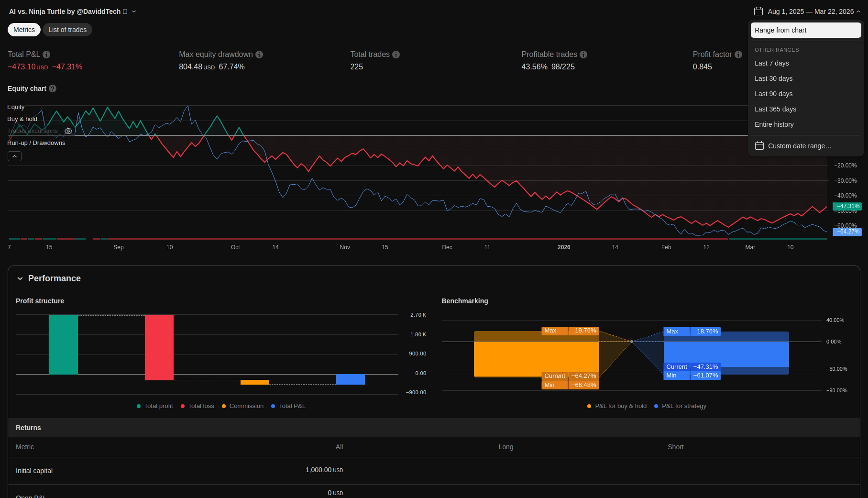This screenshot has height=498, width=868.
Task: Open the strategy name dropdown chevron
Action: (134, 11)
